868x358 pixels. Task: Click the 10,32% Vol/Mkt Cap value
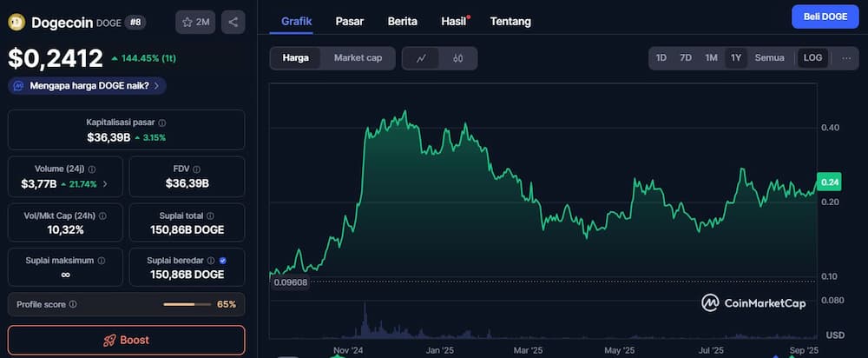click(65, 230)
